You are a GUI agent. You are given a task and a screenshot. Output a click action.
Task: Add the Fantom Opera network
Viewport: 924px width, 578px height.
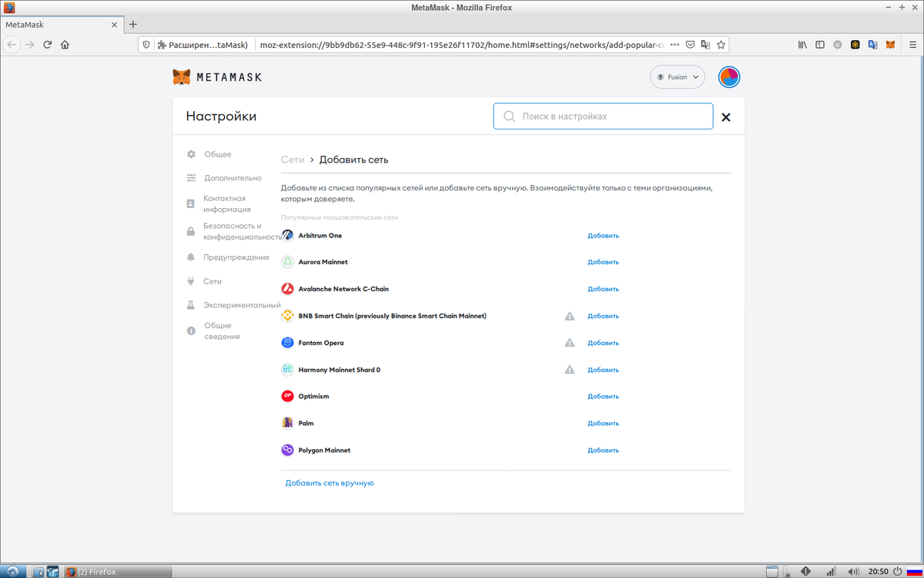[603, 343]
